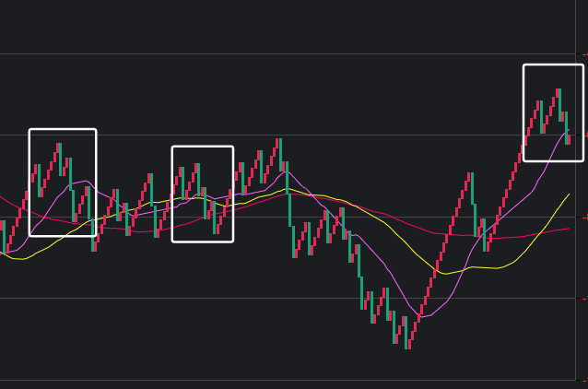Image resolution: width=588 pixels, height=389 pixels.
Task: Select the middle white rectangle annotation
Action: click(x=173, y=194)
